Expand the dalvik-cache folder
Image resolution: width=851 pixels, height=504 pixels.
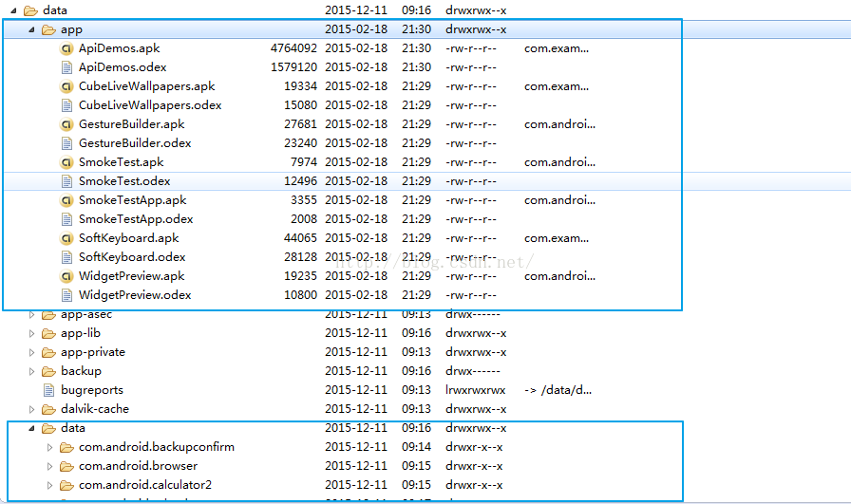tap(32, 409)
